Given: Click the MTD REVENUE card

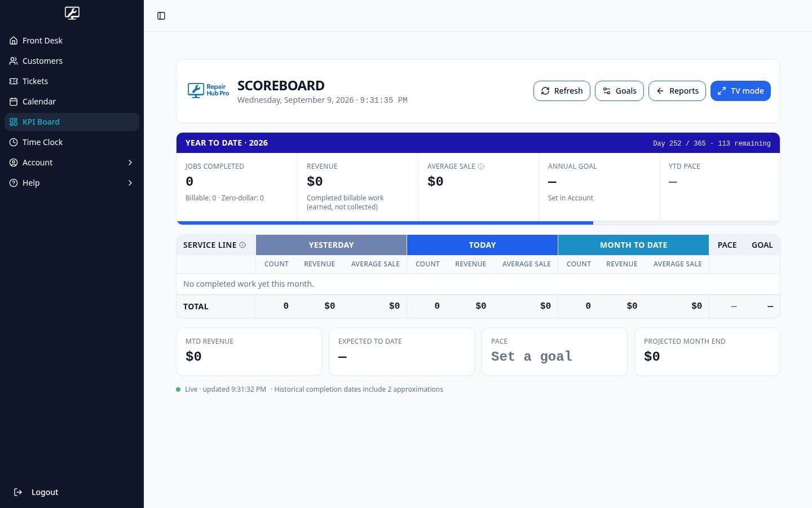Looking at the screenshot, I should pyautogui.click(x=249, y=352).
